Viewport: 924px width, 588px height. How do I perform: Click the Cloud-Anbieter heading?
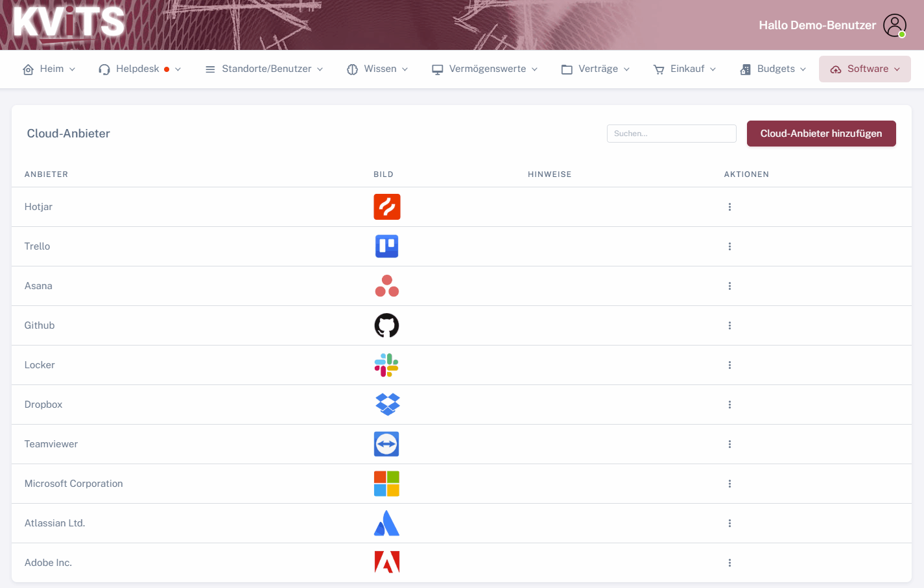[68, 134]
